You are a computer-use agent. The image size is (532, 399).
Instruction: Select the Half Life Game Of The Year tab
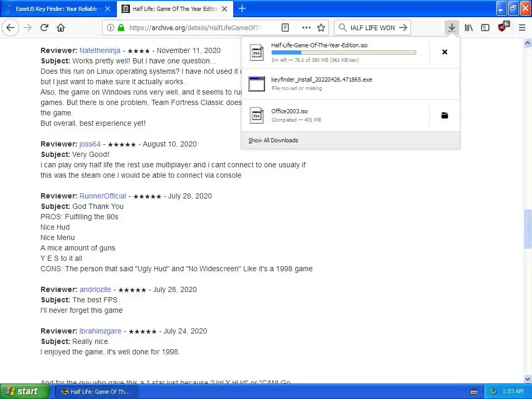175,9
